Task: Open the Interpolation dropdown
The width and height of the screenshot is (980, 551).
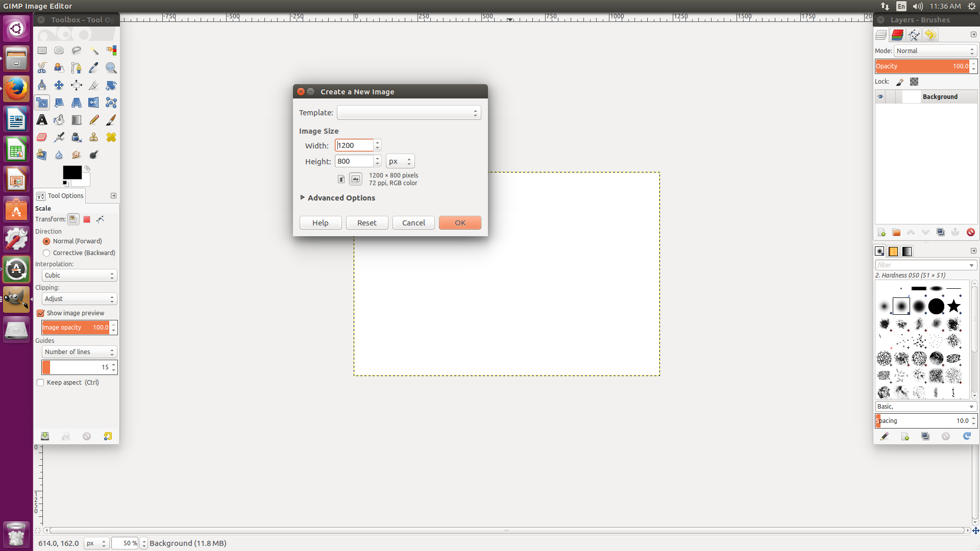Action: pyautogui.click(x=78, y=274)
